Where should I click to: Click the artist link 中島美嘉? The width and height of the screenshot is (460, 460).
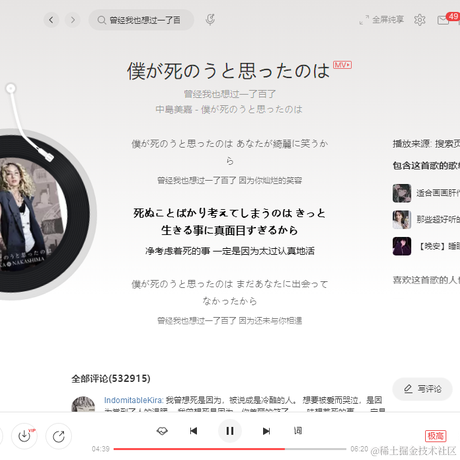tap(174, 109)
